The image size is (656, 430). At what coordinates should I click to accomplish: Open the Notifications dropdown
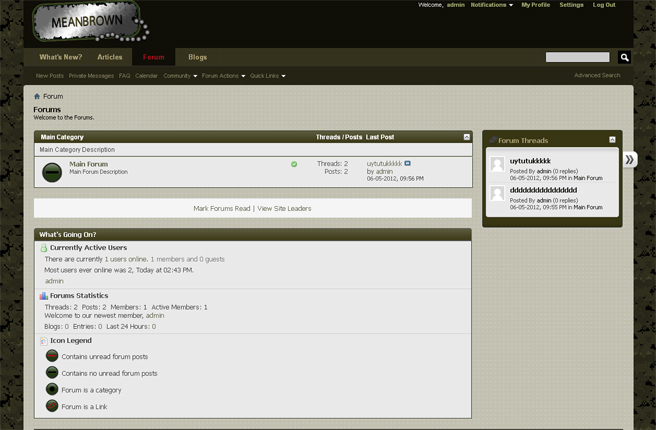[x=491, y=5]
